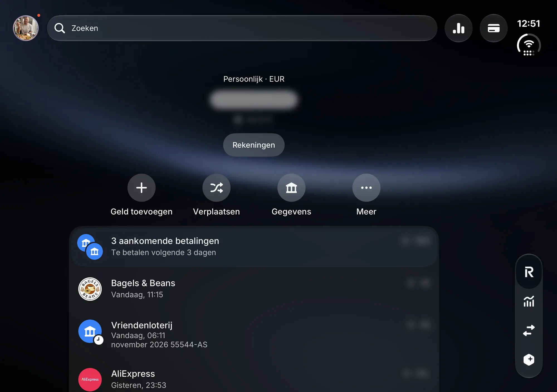This screenshot has width=557, height=392.
Task: Open the Vriendenloterij transaction
Action: pyautogui.click(x=254, y=334)
